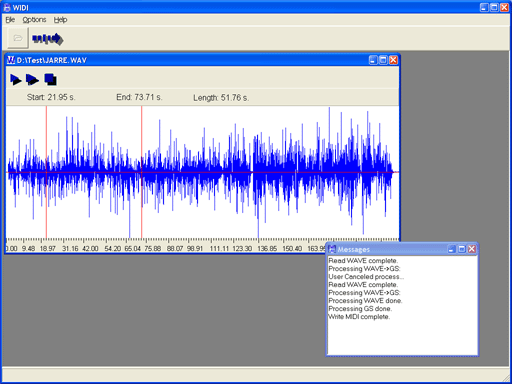Minimize the main WIDI window
Screen dimensions: 512x384
(484, 7)
